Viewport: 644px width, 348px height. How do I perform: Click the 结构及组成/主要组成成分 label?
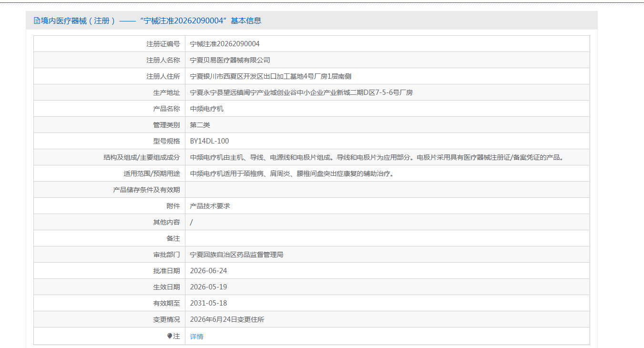tap(142, 157)
